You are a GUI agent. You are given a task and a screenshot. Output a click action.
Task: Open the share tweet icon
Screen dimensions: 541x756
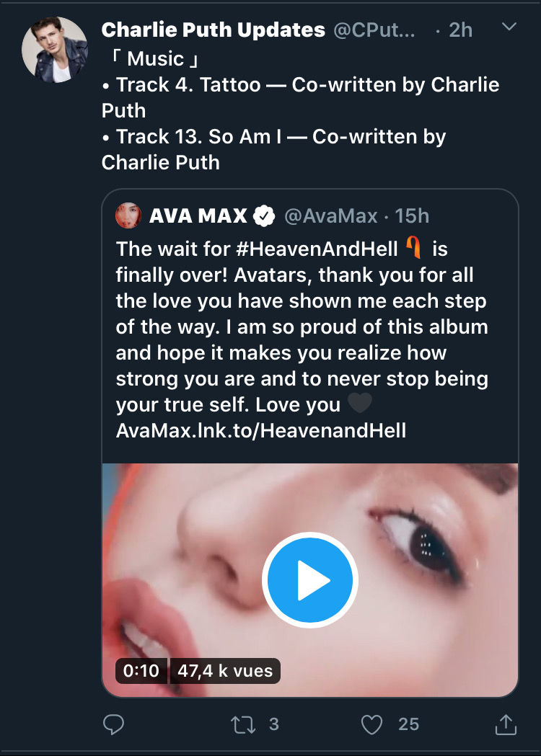click(x=506, y=724)
